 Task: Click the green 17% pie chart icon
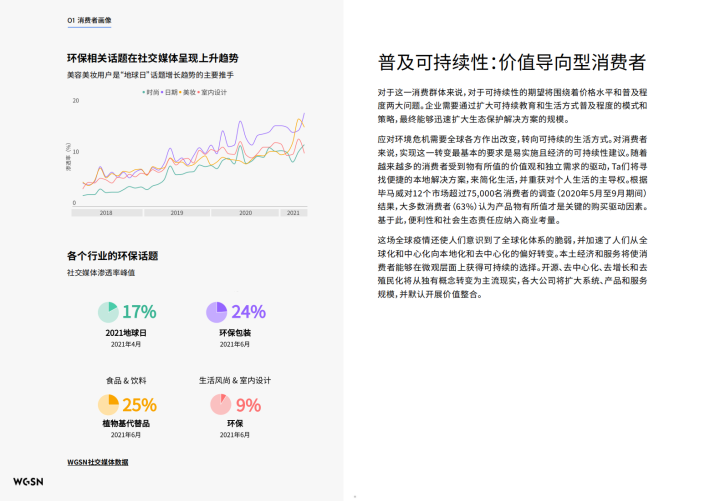click(108, 312)
